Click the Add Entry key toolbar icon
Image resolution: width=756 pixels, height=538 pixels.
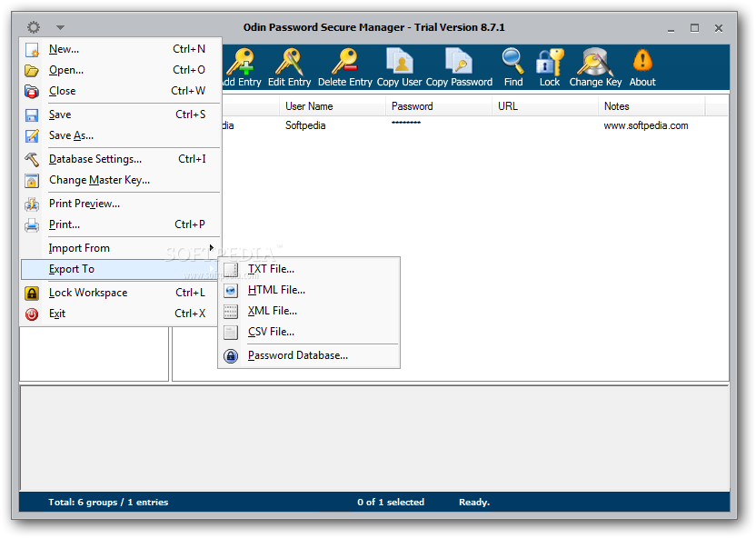[241, 62]
